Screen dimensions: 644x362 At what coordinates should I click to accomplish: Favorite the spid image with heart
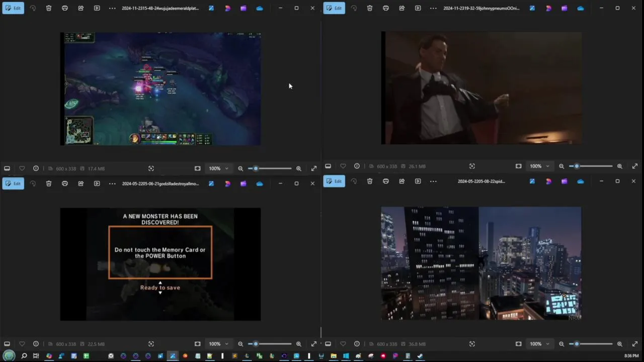click(x=343, y=344)
